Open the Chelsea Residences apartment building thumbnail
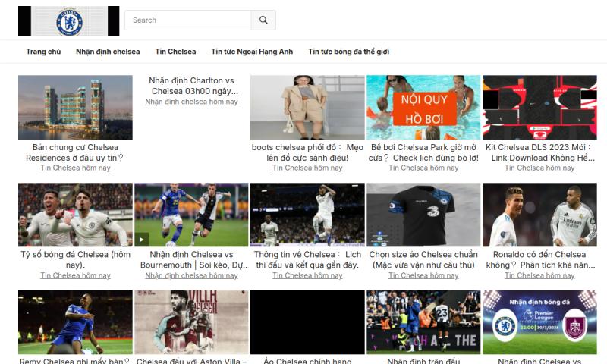The height and width of the screenshot is (364, 607). [75, 107]
